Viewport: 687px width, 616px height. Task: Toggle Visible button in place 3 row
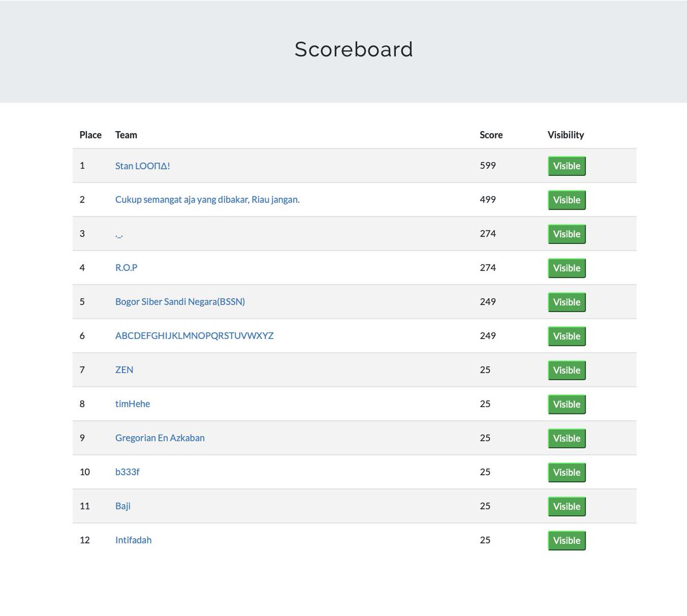click(x=567, y=234)
